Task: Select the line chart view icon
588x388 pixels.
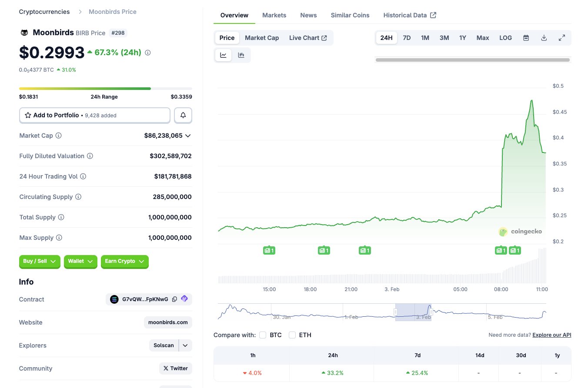Action: tap(223, 55)
